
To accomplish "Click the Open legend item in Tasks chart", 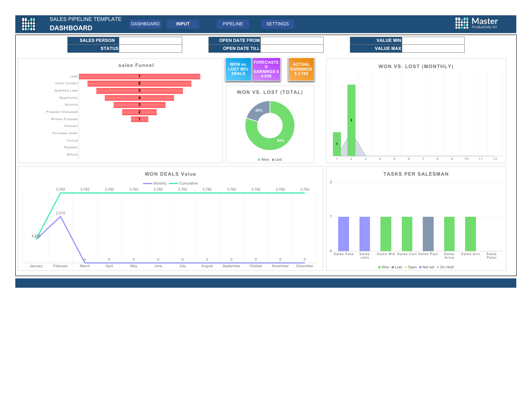I will 411,267.
